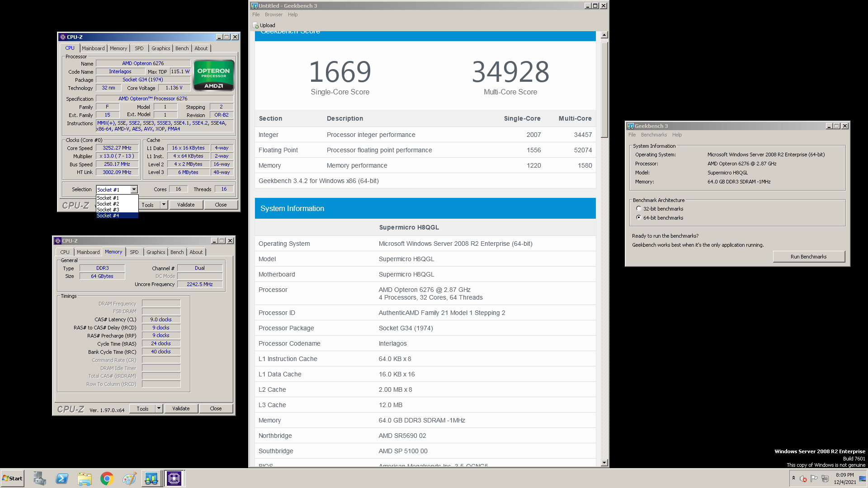Choose Socket #3 in the dropdown list
Viewport: 868px width, 488px height.
click(117, 210)
